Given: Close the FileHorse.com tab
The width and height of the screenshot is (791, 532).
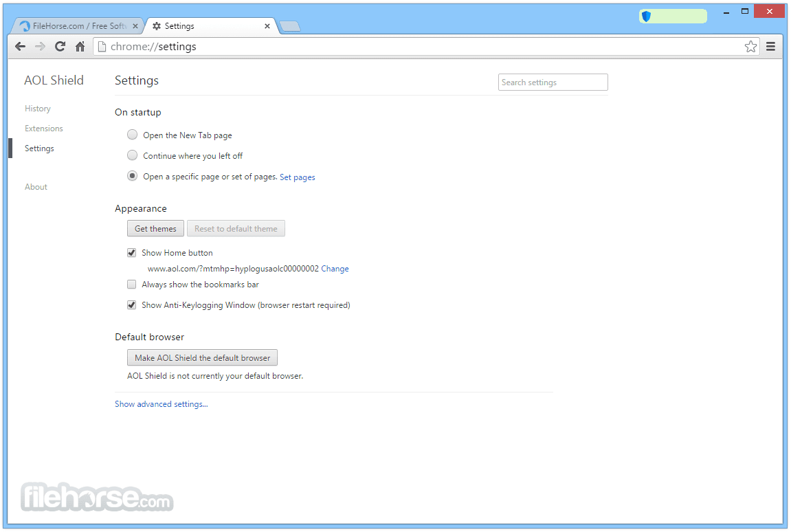Looking at the screenshot, I should pyautogui.click(x=135, y=25).
